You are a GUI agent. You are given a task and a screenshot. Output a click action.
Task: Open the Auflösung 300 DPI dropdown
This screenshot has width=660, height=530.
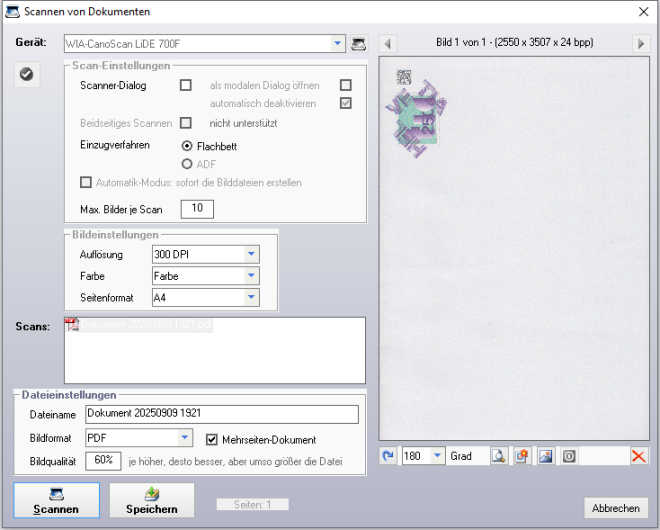point(251,254)
